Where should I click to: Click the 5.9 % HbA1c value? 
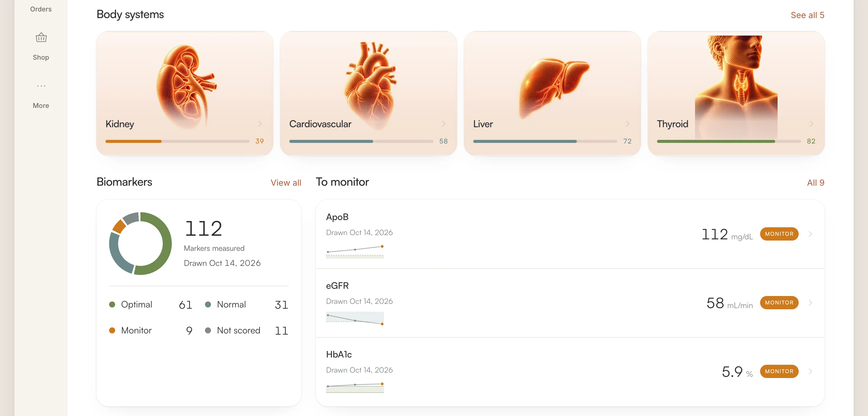pyautogui.click(x=737, y=372)
